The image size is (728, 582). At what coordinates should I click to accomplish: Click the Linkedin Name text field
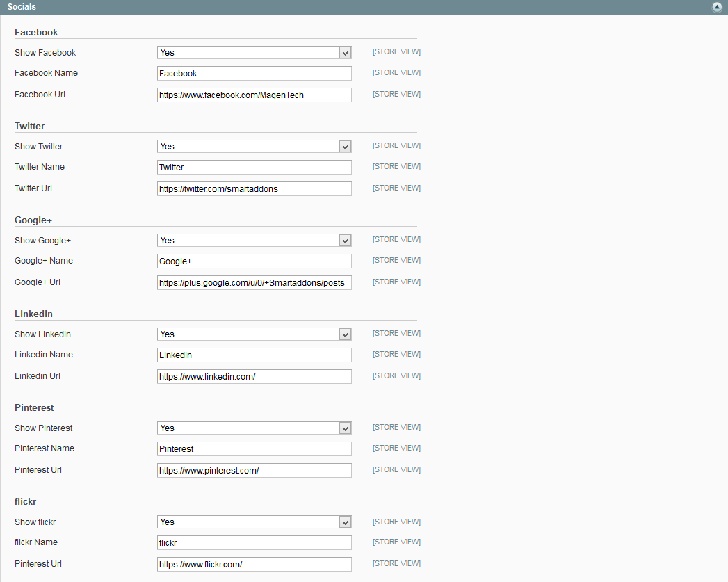point(254,355)
